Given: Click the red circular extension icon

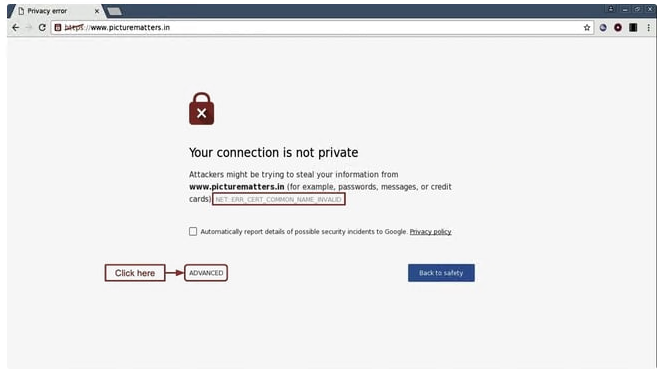Looking at the screenshot, I should (x=618, y=28).
